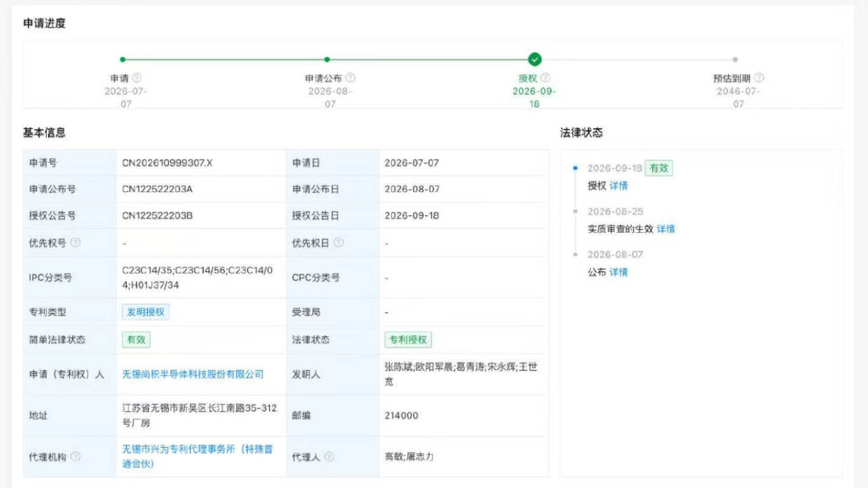Click the 发明授权 patent type tag
This screenshot has height=488, width=868.
point(145,312)
